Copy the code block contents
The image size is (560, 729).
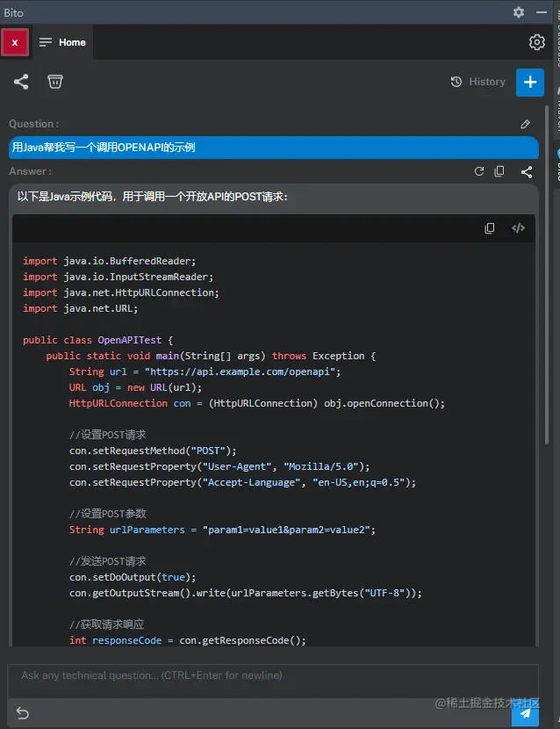pyautogui.click(x=490, y=228)
